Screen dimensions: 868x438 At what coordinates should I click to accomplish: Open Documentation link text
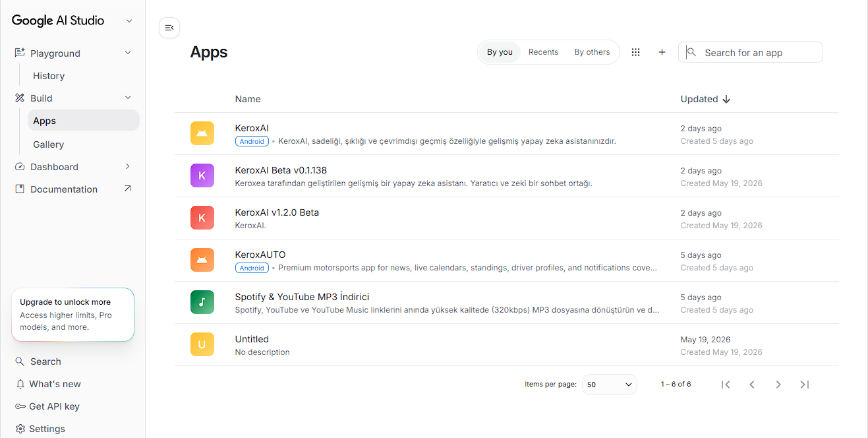pyautogui.click(x=64, y=189)
